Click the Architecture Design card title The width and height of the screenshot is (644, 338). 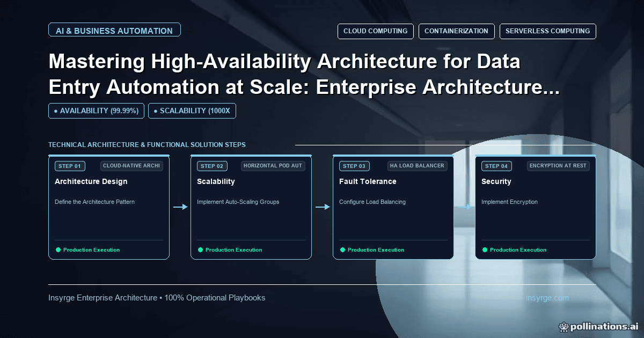click(91, 181)
